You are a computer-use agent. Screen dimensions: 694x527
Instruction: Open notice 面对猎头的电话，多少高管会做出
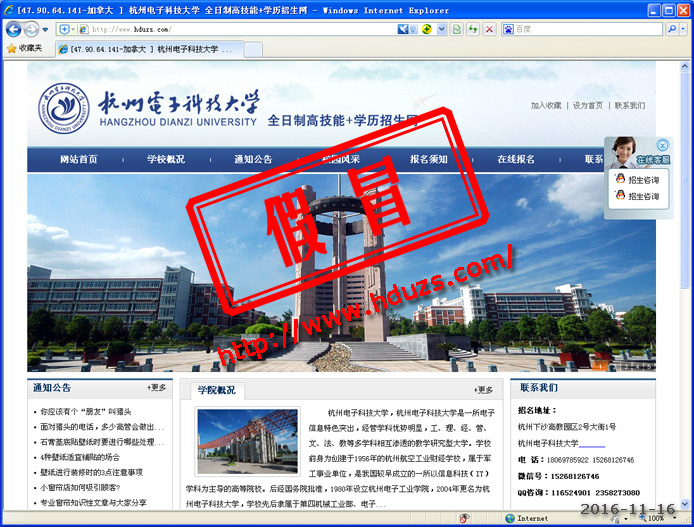[x=102, y=427]
